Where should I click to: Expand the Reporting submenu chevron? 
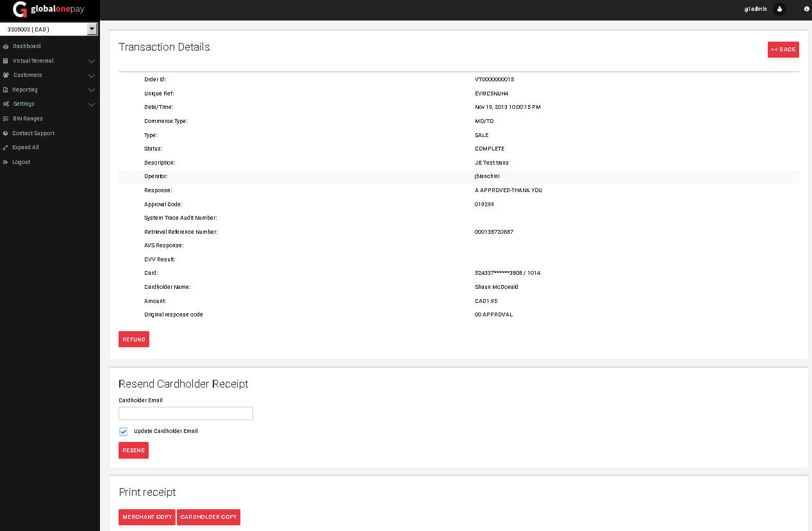click(x=92, y=90)
